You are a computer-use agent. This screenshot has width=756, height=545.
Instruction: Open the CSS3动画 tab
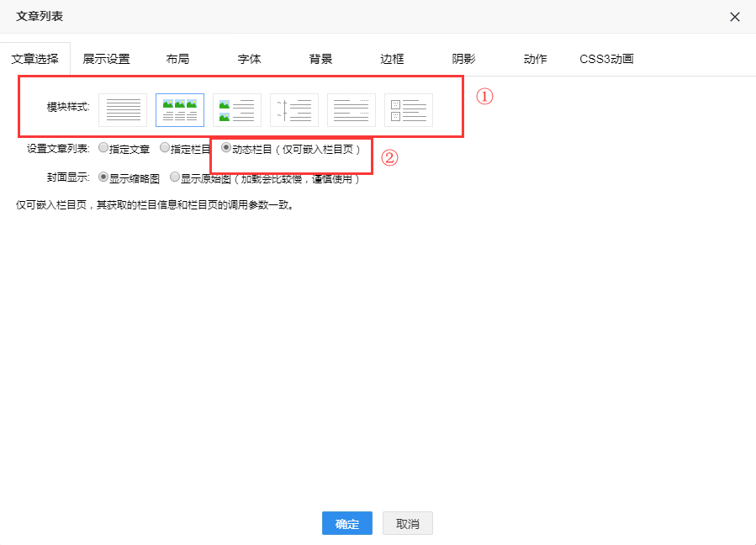click(606, 59)
